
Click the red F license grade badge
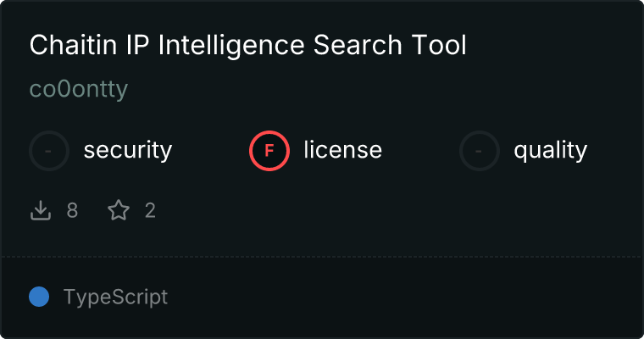pyautogui.click(x=269, y=151)
